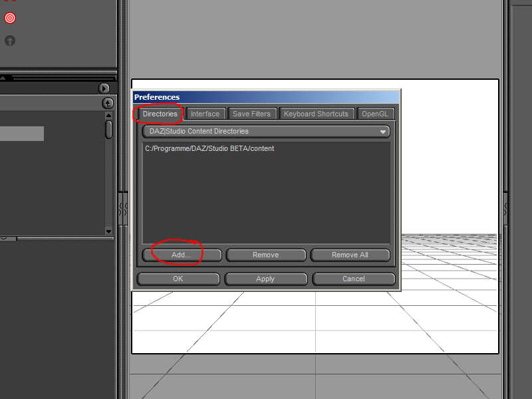Select C:/Programme/DAZ/Studio BETA/content entry
The height and width of the screenshot is (399, 532).
[x=209, y=148]
